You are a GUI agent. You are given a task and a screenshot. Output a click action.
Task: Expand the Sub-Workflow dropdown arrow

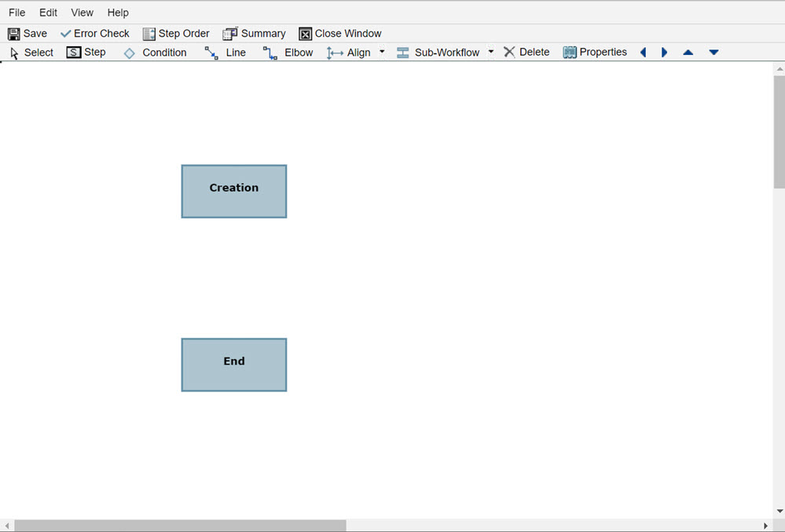click(x=490, y=52)
